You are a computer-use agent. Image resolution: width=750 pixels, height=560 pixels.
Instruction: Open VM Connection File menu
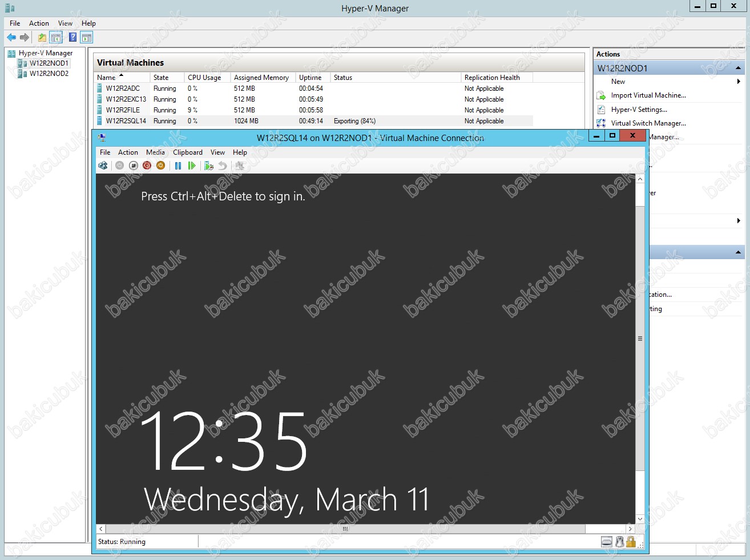pos(105,152)
